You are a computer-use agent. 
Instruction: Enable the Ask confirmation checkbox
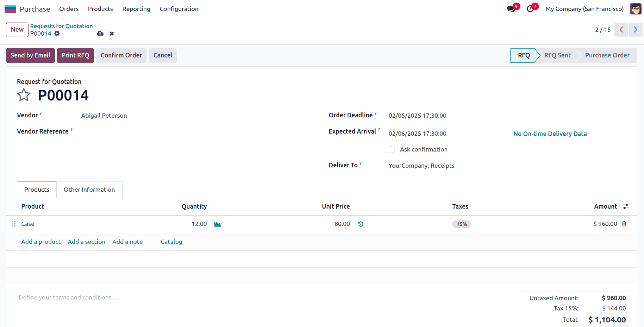click(x=392, y=149)
